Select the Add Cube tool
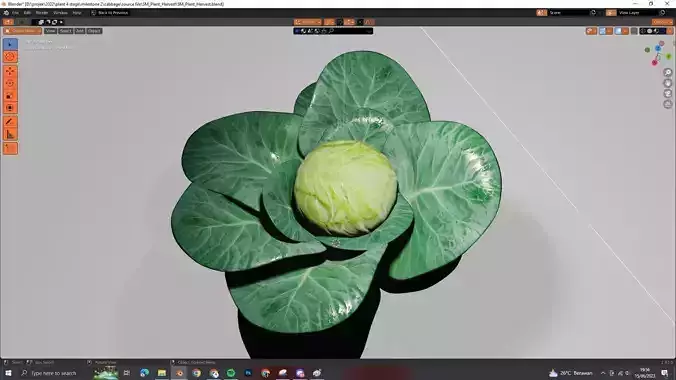 coord(10,149)
